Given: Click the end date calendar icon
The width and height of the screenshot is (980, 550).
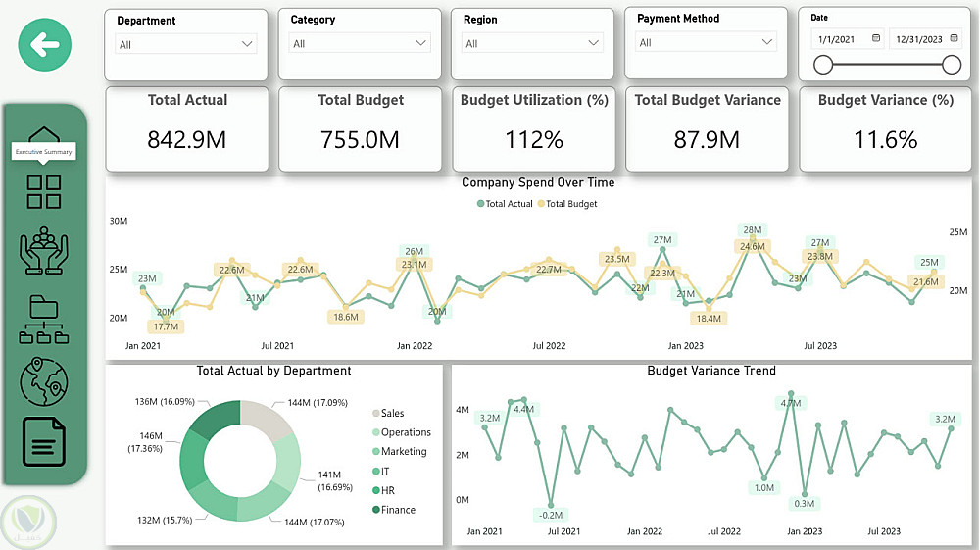Looking at the screenshot, I should [x=953, y=39].
